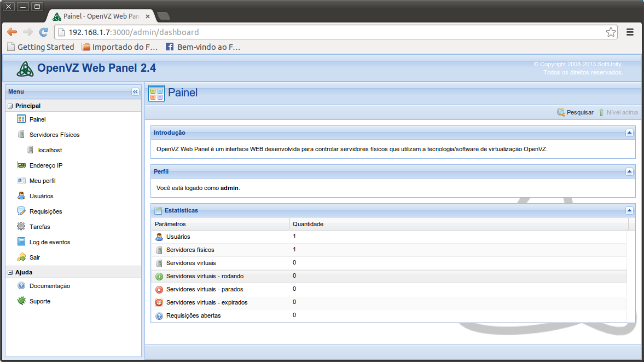Open Requisições menu entry
Image resolution: width=644 pixels, height=362 pixels.
[45, 211]
